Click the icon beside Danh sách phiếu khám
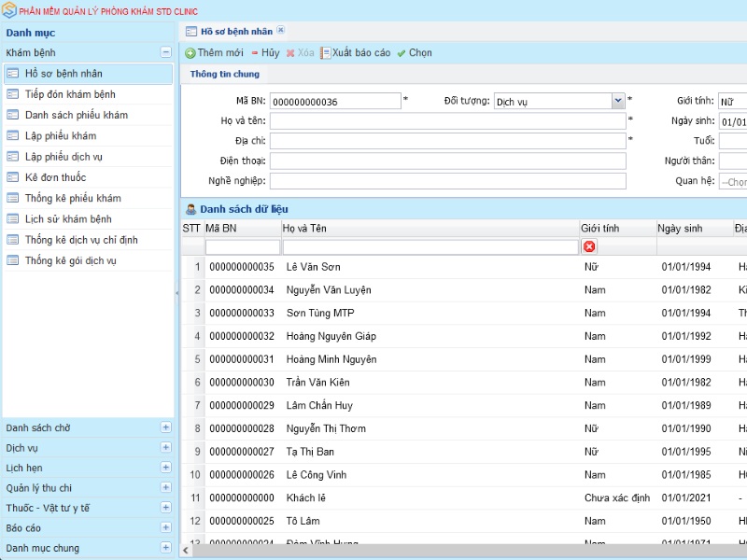This screenshot has height=560, width=747. point(13,115)
